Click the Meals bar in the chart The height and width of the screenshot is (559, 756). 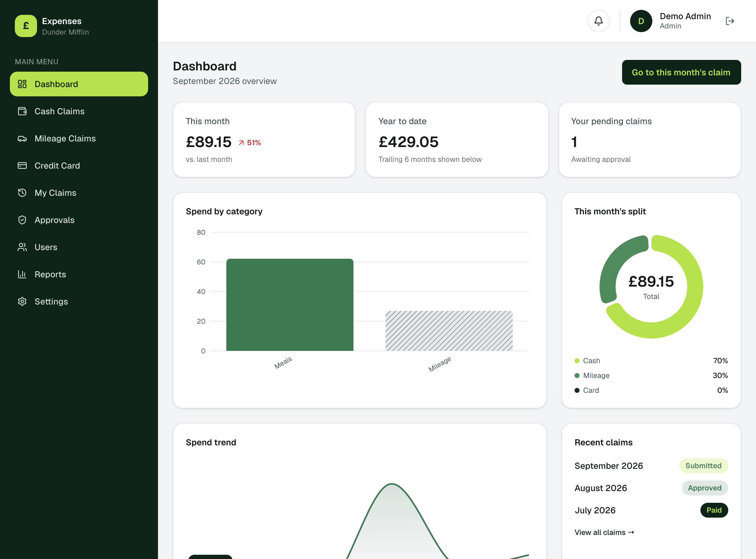(x=290, y=305)
